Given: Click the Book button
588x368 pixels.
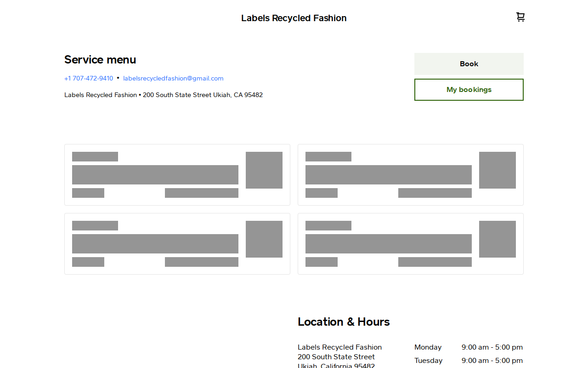Looking at the screenshot, I should [x=469, y=64].
